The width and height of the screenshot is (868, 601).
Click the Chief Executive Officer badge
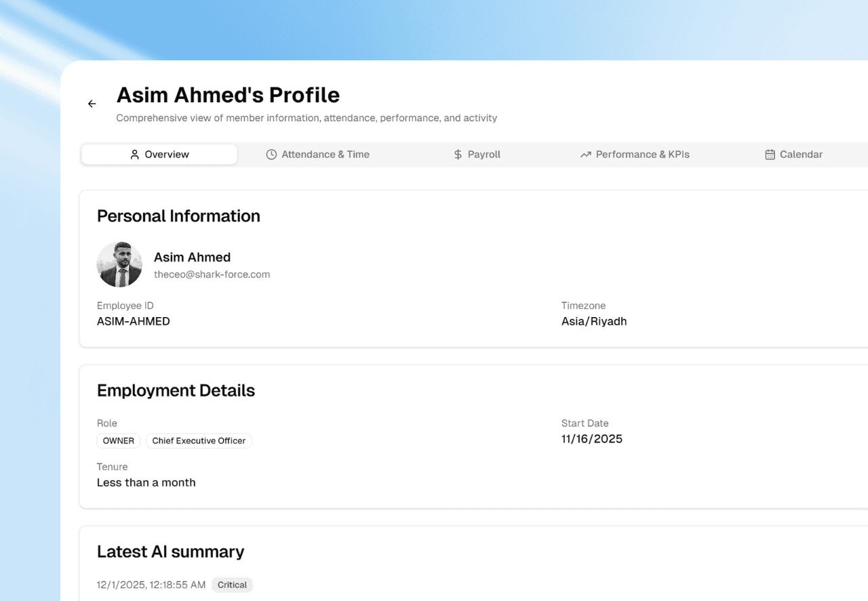coord(199,441)
